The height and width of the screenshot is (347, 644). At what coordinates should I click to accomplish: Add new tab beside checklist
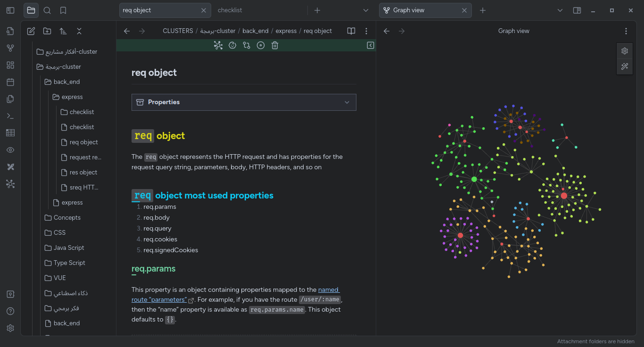click(x=317, y=10)
